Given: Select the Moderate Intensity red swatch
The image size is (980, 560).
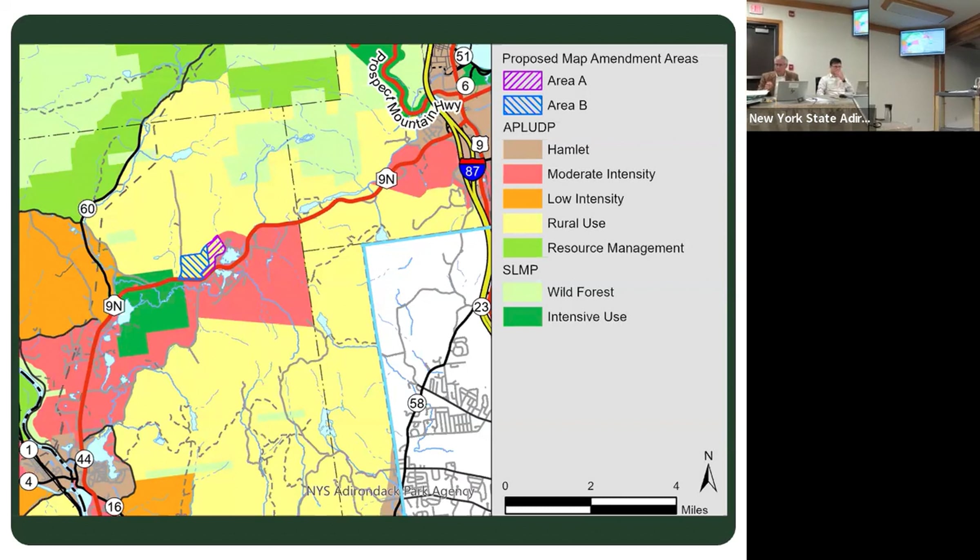Looking at the screenshot, I should point(523,174).
